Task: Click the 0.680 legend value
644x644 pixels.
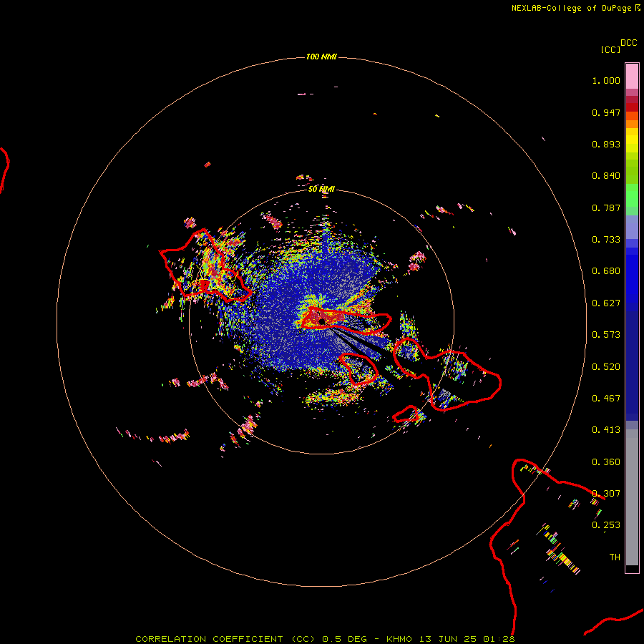Action: pyautogui.click(x=606, y=271)
